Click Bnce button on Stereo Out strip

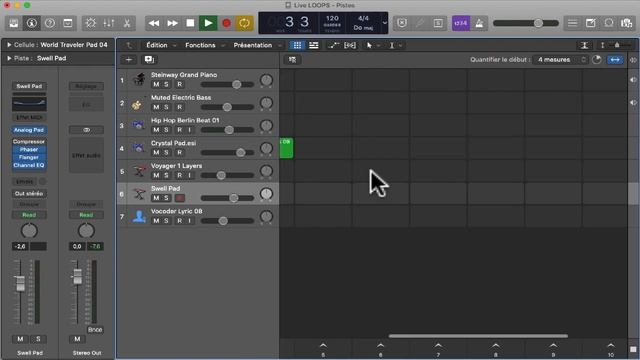[x=95, y=330]
